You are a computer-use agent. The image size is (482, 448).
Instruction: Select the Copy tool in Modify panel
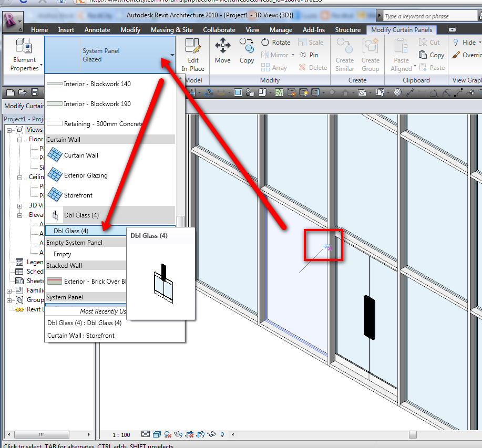click(x=247, y=50)
